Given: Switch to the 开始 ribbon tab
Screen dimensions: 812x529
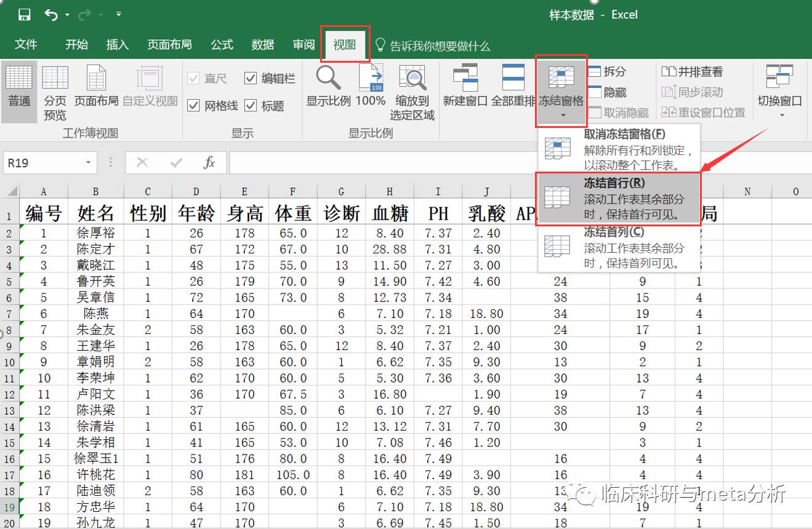Looking at the screenshot, I should (77, 44).
